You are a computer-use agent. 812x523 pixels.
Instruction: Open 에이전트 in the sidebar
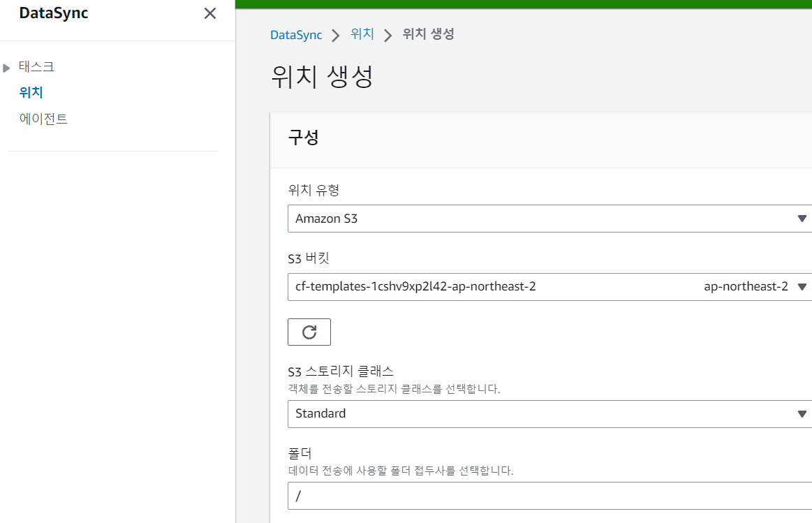(x=43, y=119)
